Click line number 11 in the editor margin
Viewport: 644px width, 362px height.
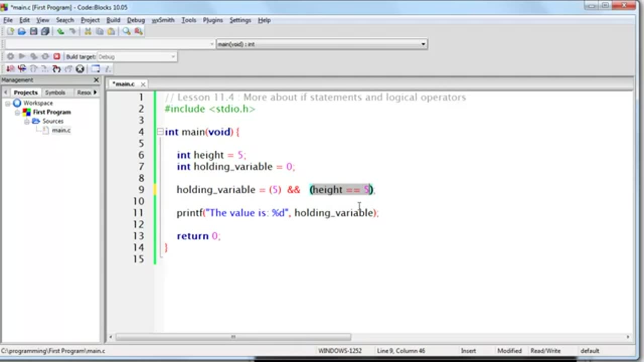click(138, 213)
